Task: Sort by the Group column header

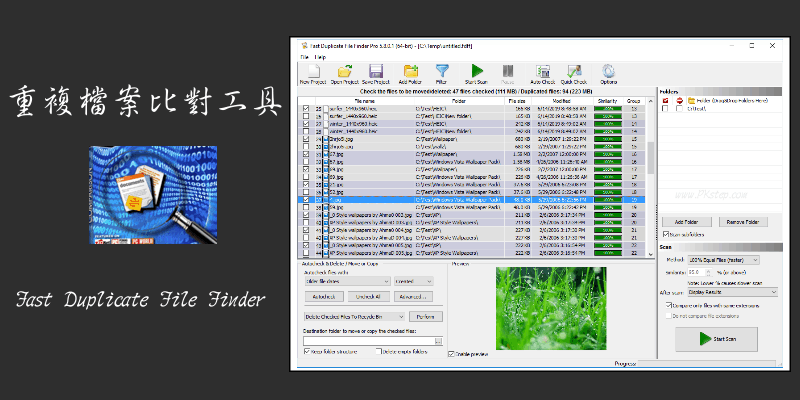Action: (x=633, y=101)
